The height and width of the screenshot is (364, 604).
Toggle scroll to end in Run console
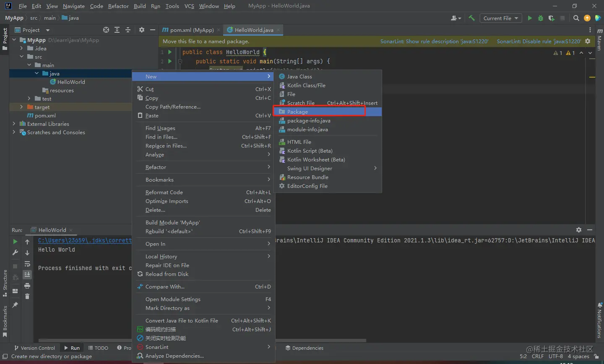(x=27, y=275)
